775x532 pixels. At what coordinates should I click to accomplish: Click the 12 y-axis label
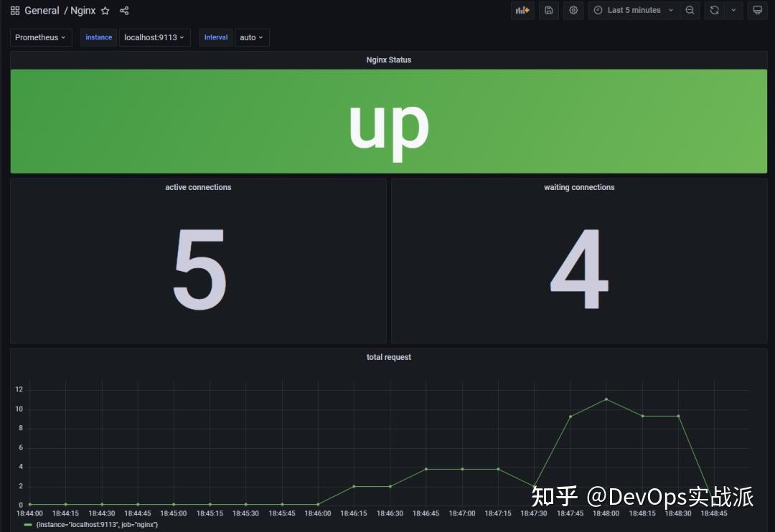[19, 389]
